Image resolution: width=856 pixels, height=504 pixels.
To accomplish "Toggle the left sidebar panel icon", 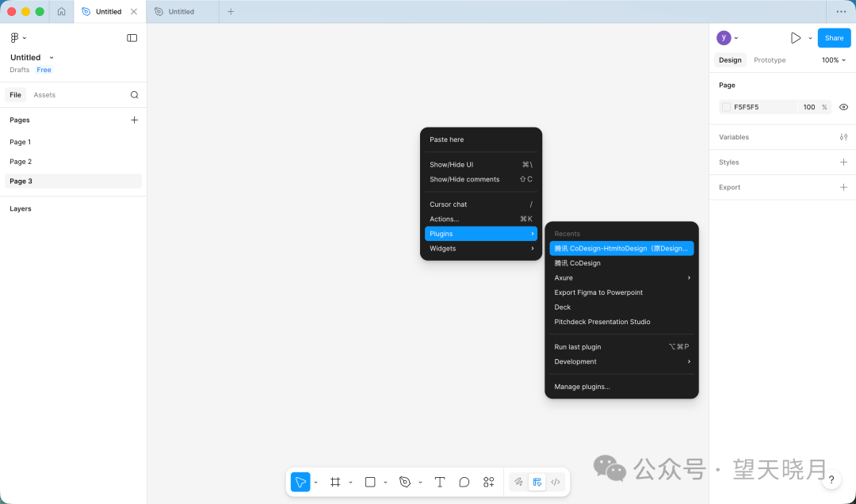I will tap(132, 38).
